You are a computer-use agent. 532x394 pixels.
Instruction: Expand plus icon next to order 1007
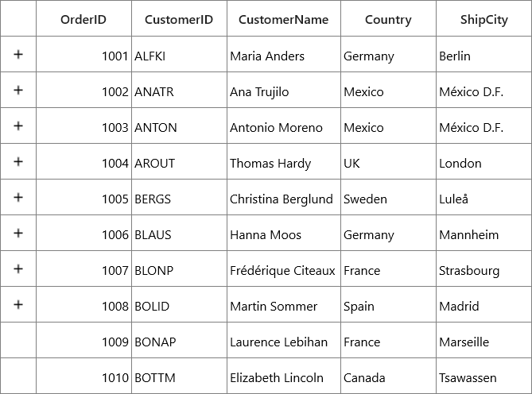(x=18, y=268)
